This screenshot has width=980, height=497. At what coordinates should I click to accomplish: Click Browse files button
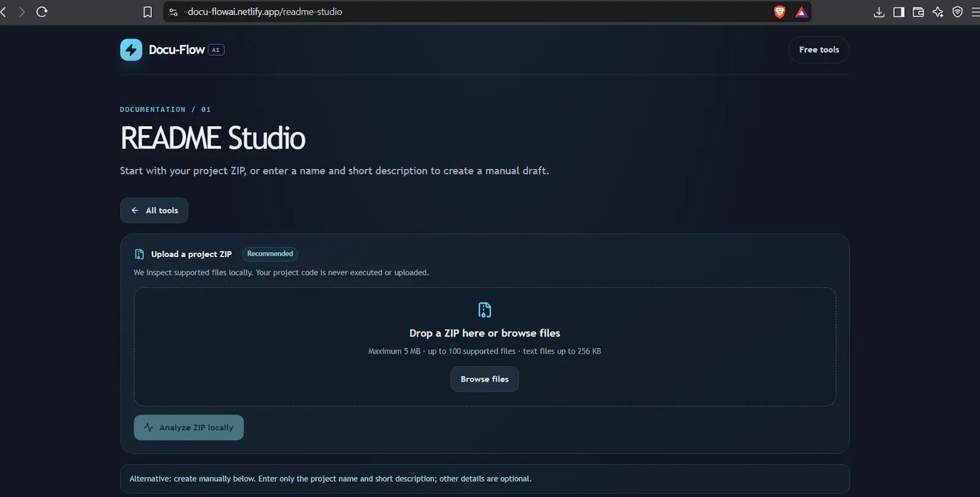484,379
